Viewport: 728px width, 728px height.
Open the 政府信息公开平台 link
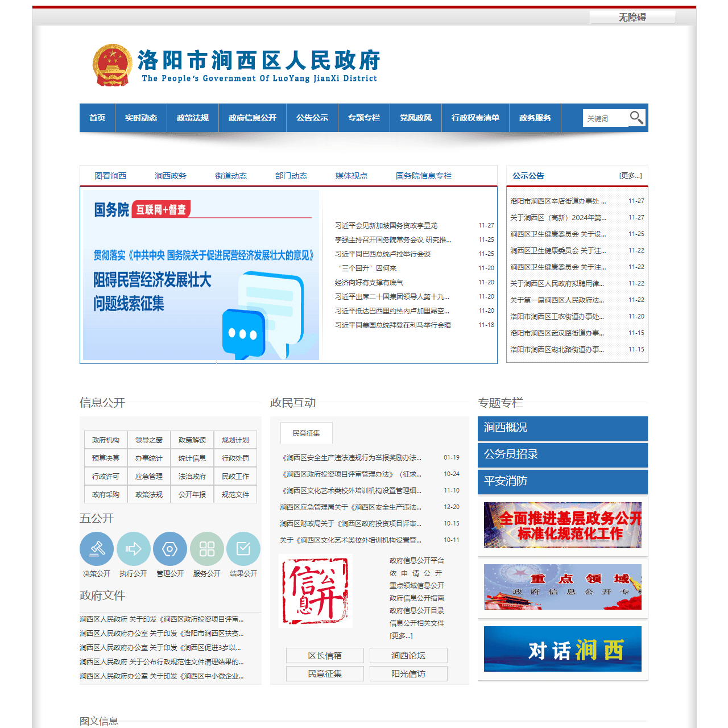coord(417,561)
